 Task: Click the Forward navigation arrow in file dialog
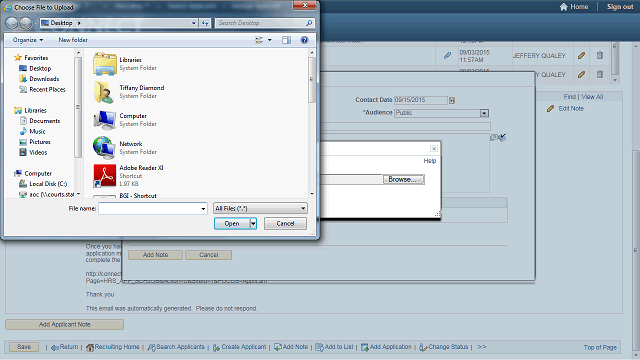pyautogui.click(x=26, y=23)
